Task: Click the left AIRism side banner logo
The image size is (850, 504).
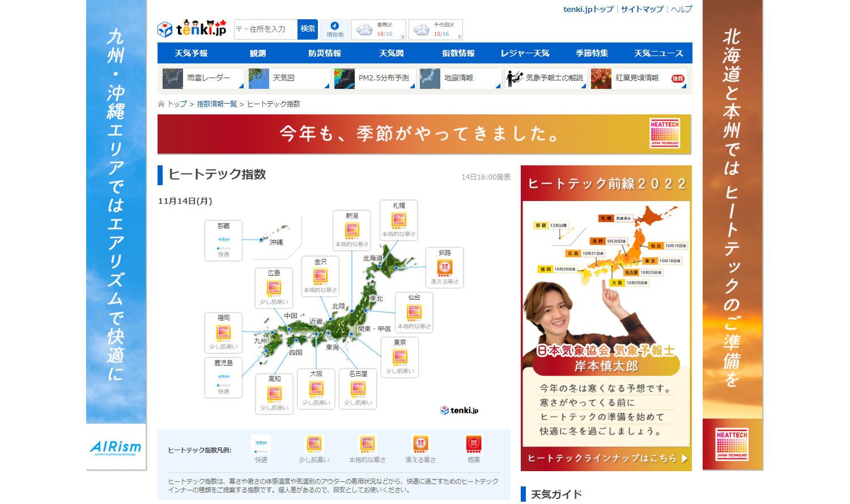Action: pos(116,447)
